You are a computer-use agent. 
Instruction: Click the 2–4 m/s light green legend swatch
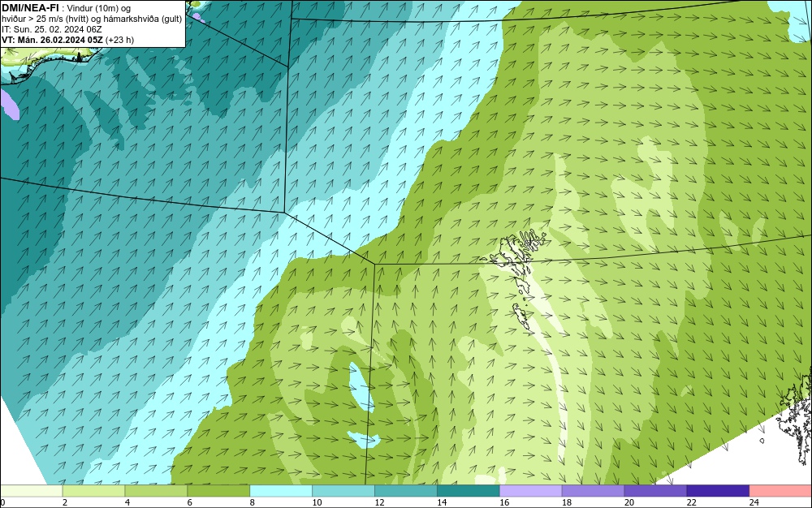[x=93, y=491]
